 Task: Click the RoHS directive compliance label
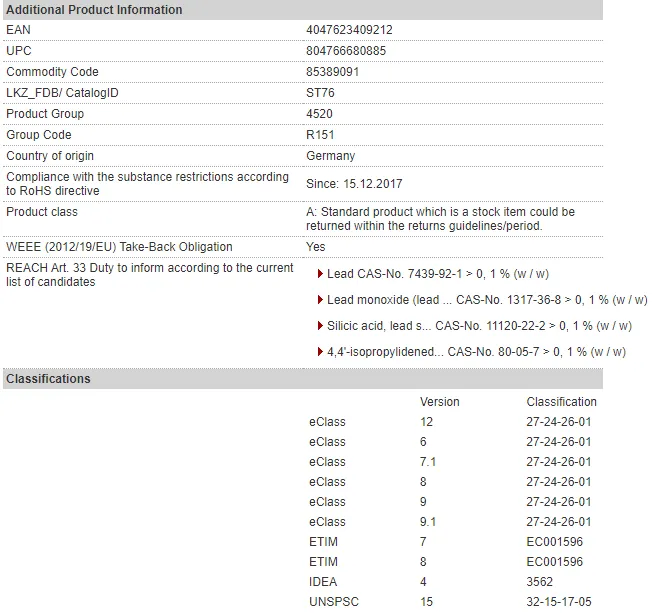coord(147,184)
